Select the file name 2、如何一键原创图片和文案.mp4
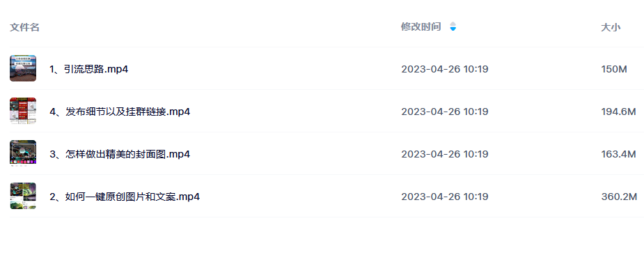Viewport: 644px width, 253px height. point(125,197)
